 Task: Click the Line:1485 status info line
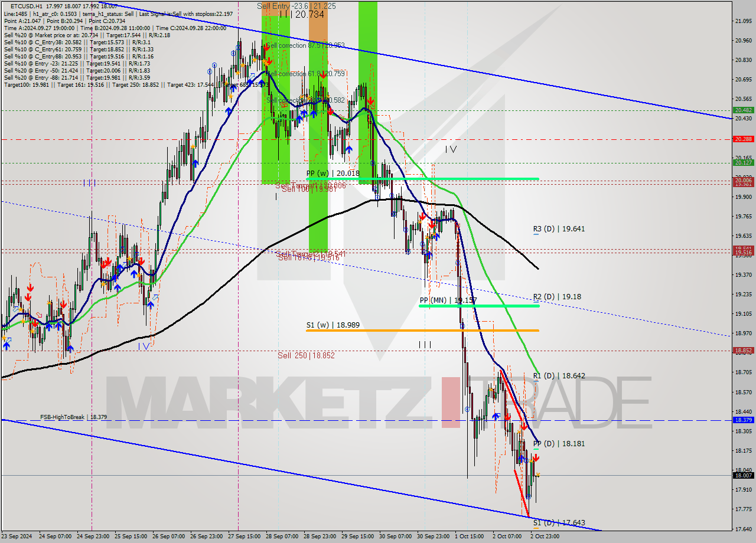(118, 14)
